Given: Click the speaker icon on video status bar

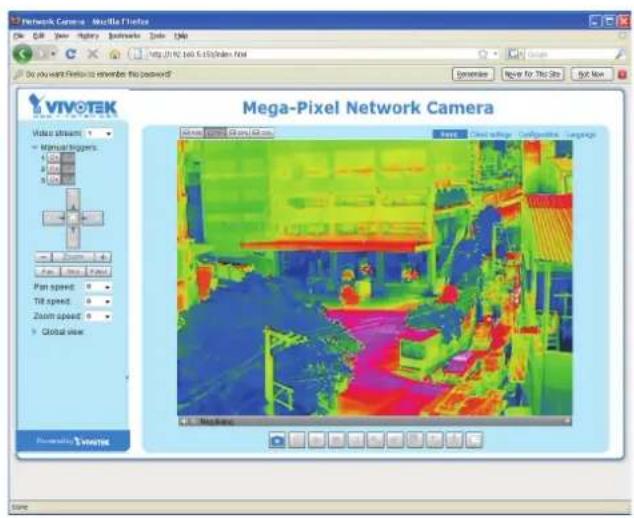Looking at the screenshot, I should 182,421.
